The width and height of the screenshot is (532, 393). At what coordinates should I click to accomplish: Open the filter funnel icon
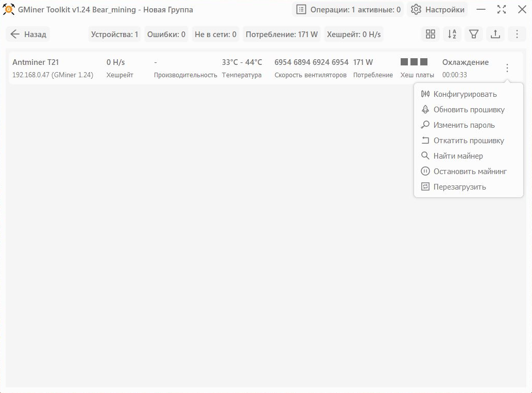[474, 35]
